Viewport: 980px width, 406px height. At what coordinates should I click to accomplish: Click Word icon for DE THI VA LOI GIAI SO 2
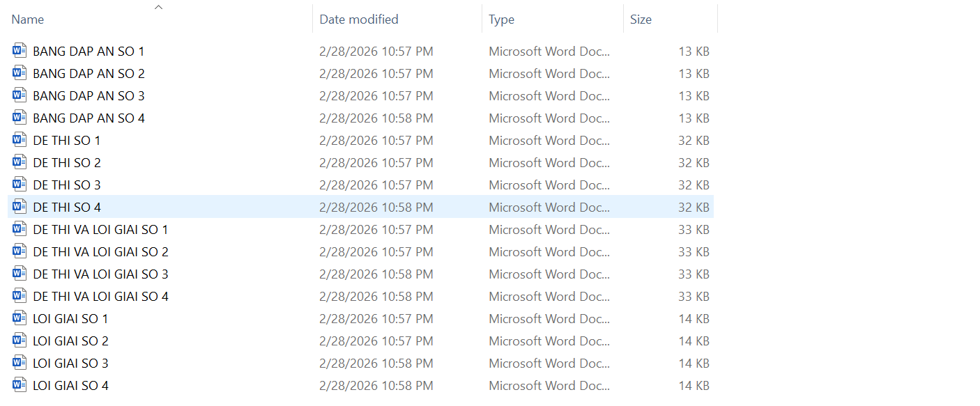coord(20,251)
